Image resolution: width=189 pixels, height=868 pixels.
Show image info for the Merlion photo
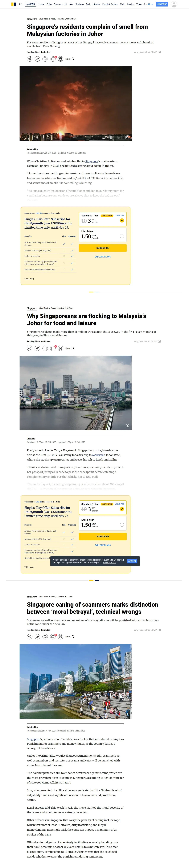[x=127, y=714]
